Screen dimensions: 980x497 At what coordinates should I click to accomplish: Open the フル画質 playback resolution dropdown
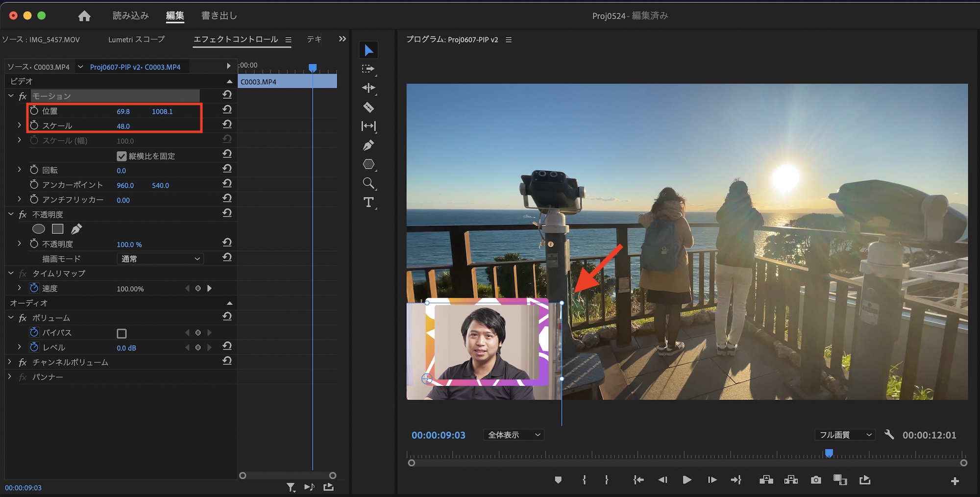845,435
